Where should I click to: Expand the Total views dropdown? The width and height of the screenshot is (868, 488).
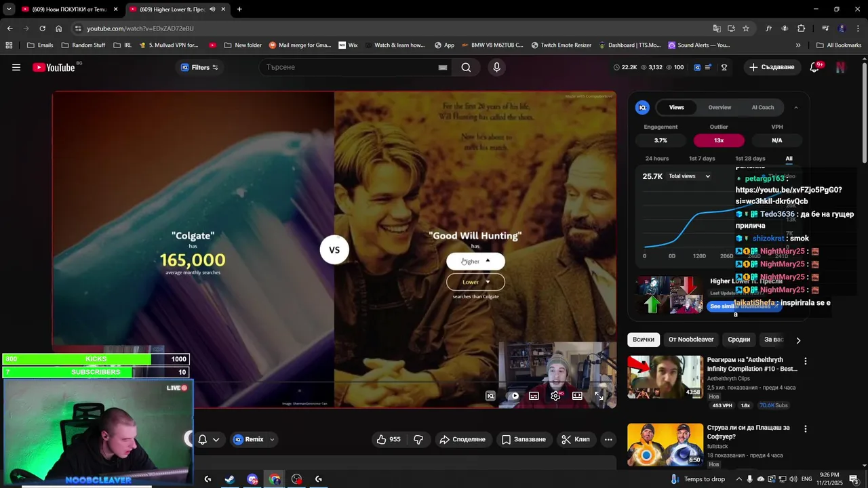690,176
